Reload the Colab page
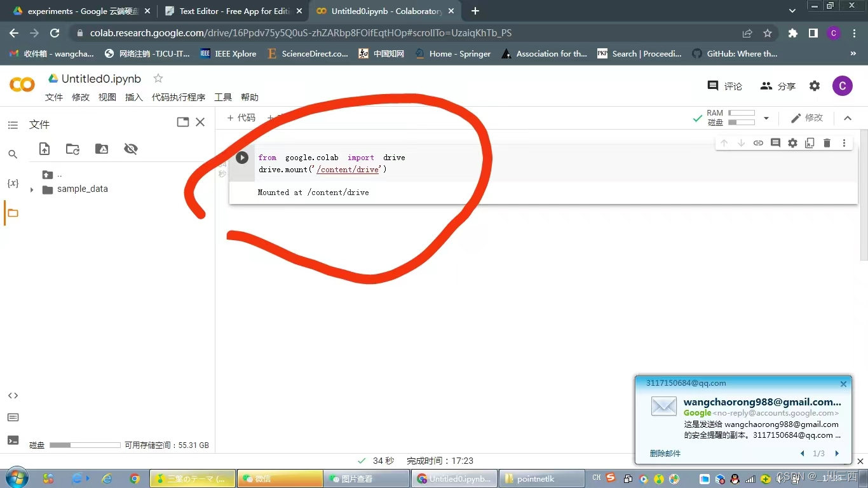 (x=55, y=33)
